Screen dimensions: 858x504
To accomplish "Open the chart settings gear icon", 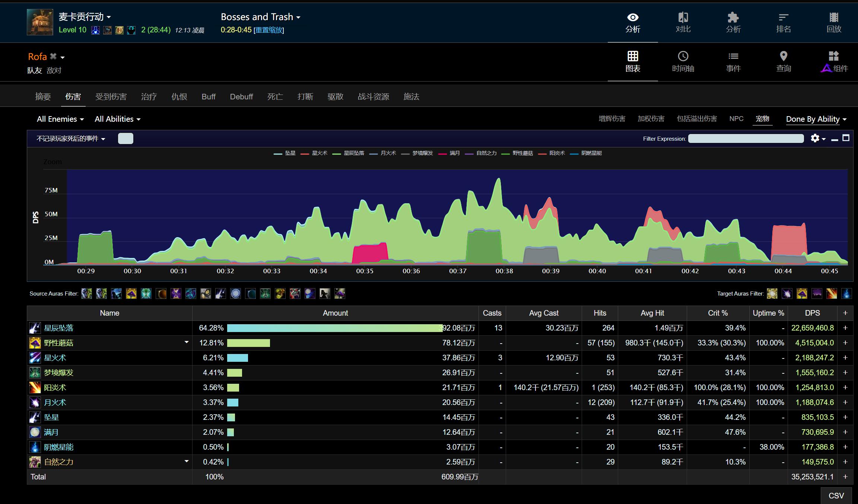I will [815, 138].
